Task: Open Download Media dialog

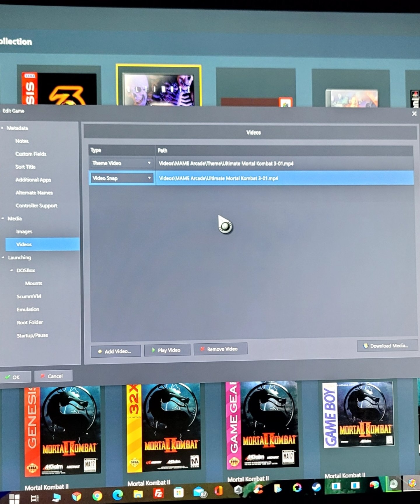Action: click(387, 346)
